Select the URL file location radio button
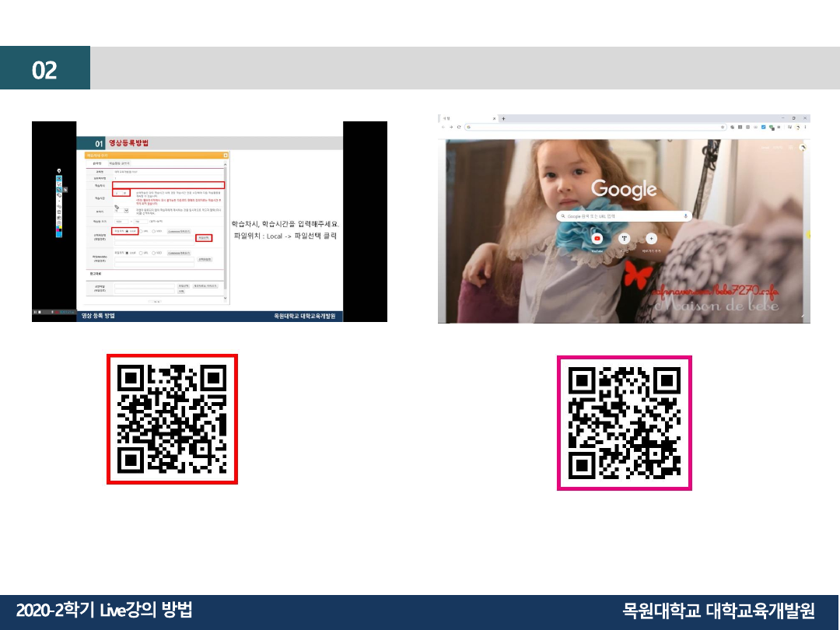The width and height of the screenshot is (840, 630). click(x=142, y=231)
